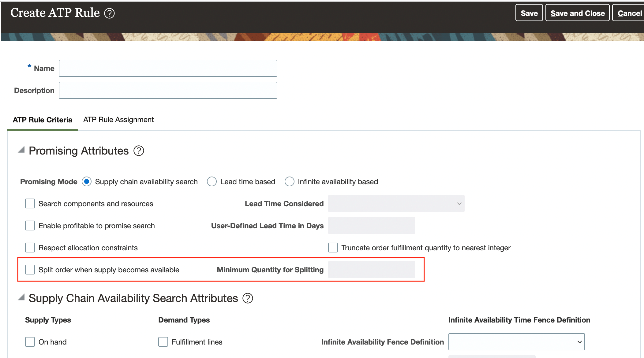Viewport: 644px width, 358px height.
Task: Select Supply chain availability search radio
Action: tap(87, 182)
